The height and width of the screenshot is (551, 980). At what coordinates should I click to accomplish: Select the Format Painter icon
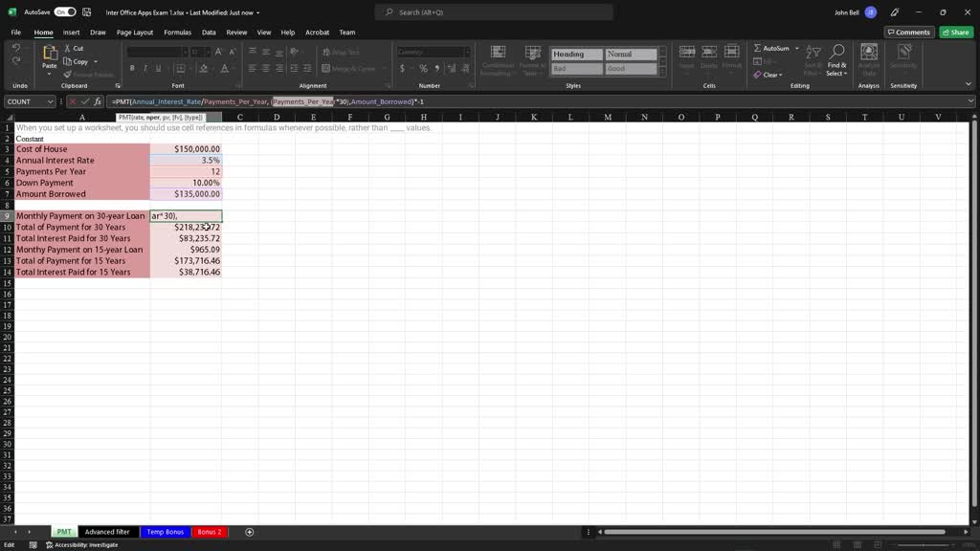click(66, 74)
